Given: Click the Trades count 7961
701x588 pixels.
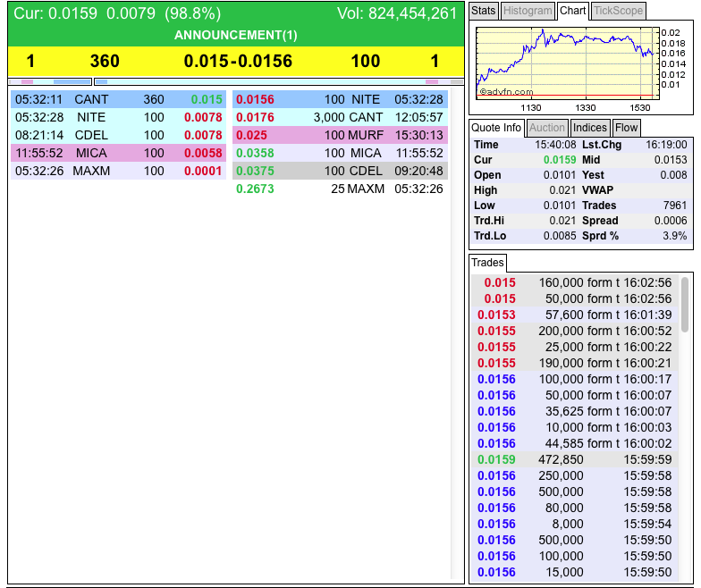Looking at the screenshot, I should (674, 206).
